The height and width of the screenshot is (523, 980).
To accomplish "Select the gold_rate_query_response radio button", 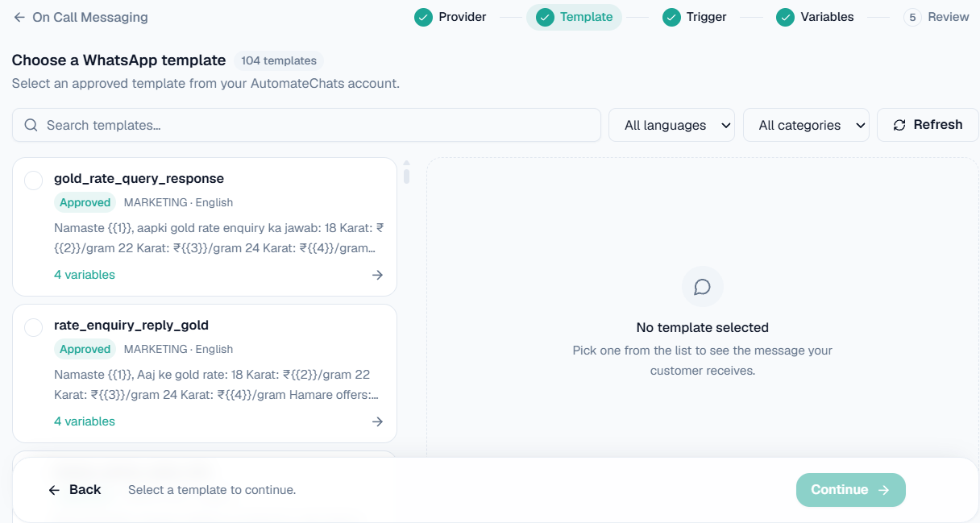I will click(34, 181).
